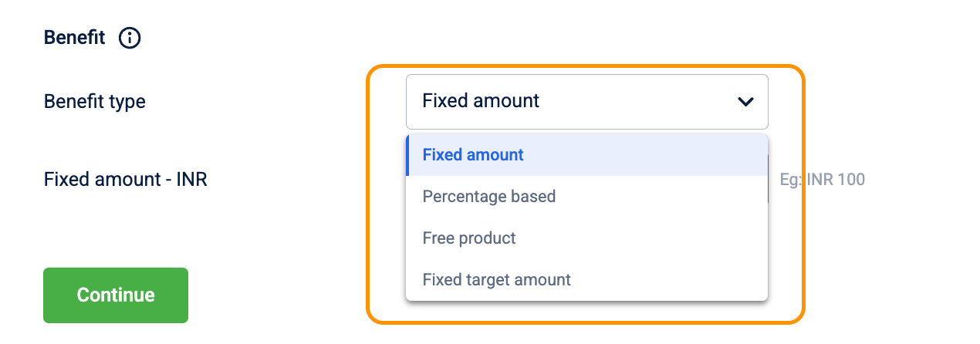The height and width of the screenshot is (344, 980).
Task: Click the Benefit type field label
Action: pos(95,101)
